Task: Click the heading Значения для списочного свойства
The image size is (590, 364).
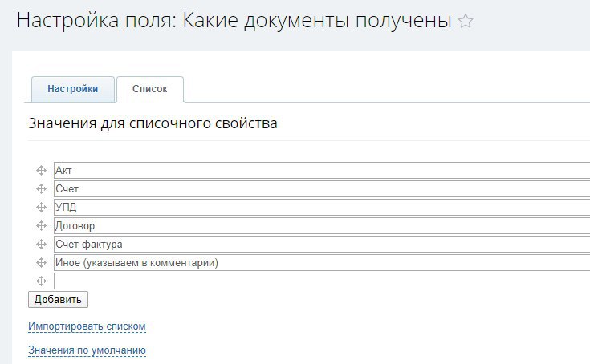Action: pyautogui.click(x=153, y=123)
